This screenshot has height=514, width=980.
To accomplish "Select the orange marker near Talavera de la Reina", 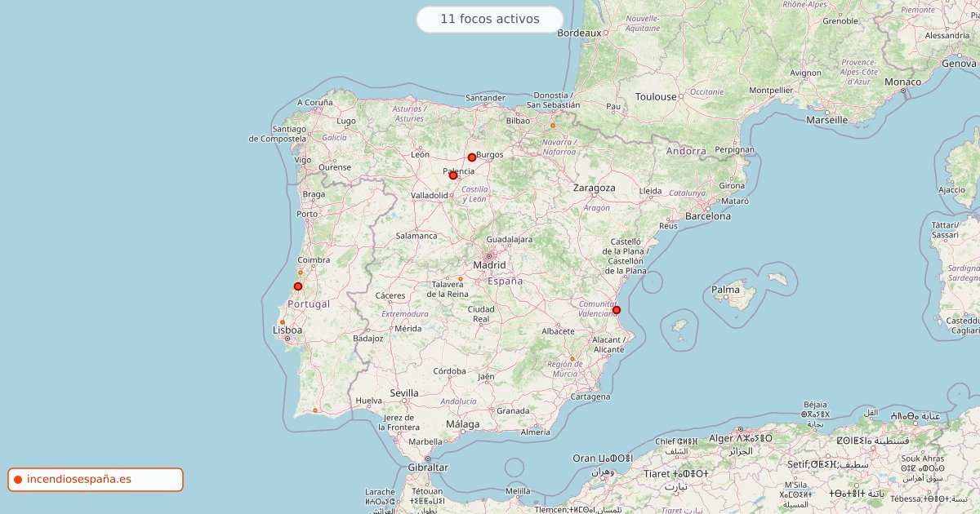I will coord(460,279).
